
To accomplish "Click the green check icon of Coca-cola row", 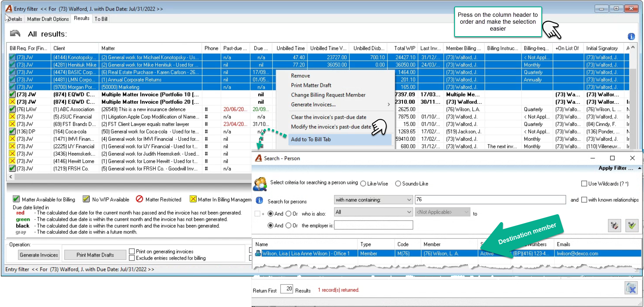I will (12, 131).
